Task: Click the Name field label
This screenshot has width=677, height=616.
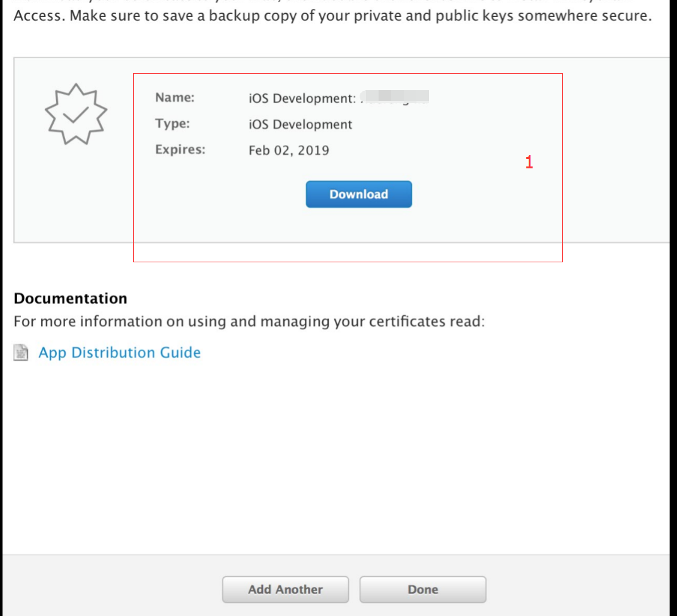Action: pyautogui.click(x=175, y=98)
